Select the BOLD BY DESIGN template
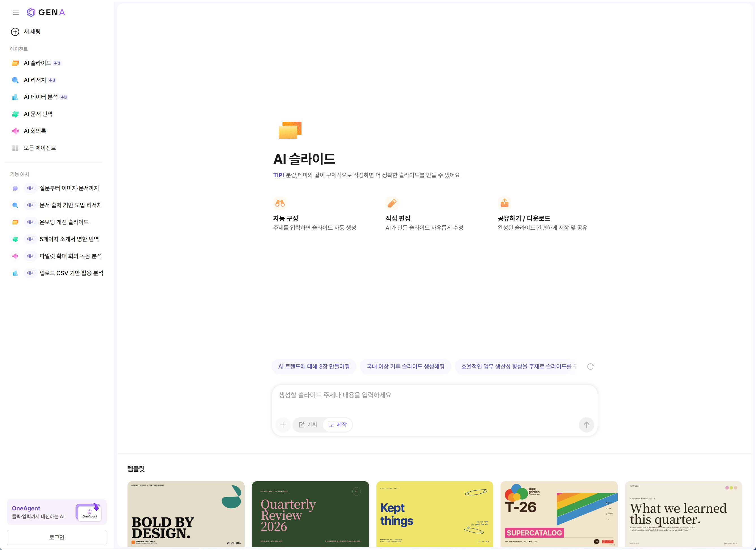Image resolution: width=756 pixels, height=550 pixels. tap(186, 514)
